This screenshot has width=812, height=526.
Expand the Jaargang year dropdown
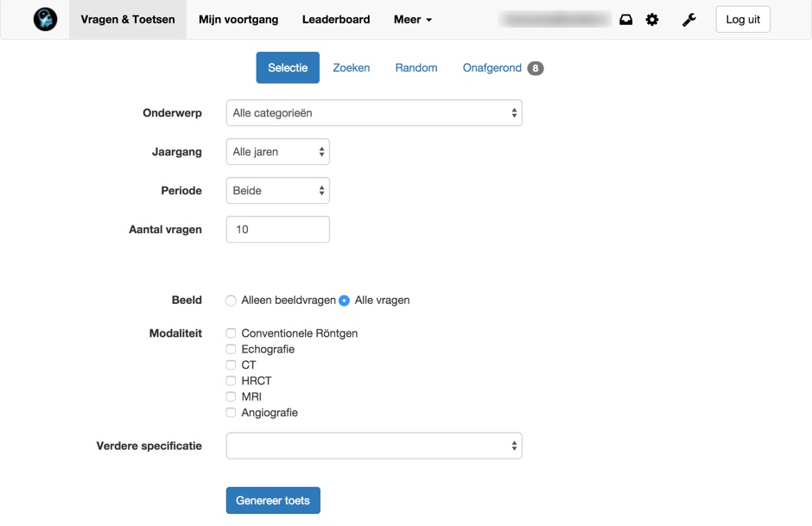277,152
